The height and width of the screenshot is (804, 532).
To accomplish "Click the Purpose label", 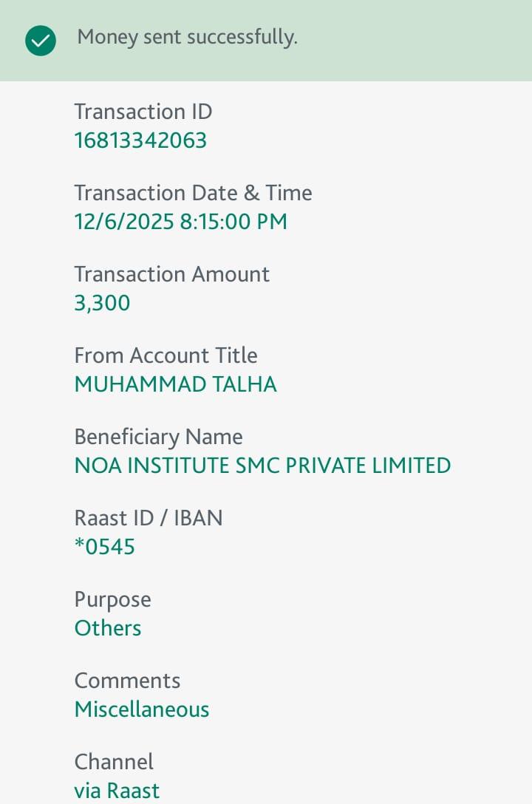I will (x=112, y=599).
